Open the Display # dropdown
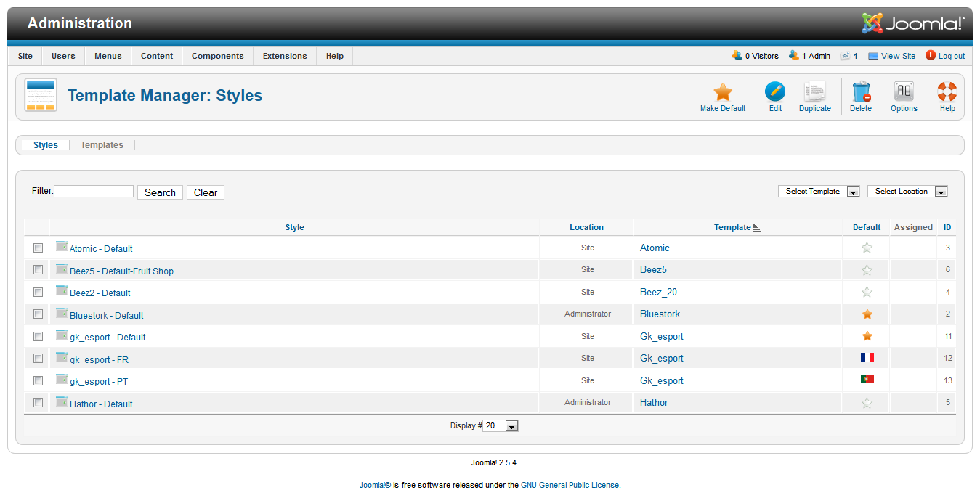 (x=501, y=426)
